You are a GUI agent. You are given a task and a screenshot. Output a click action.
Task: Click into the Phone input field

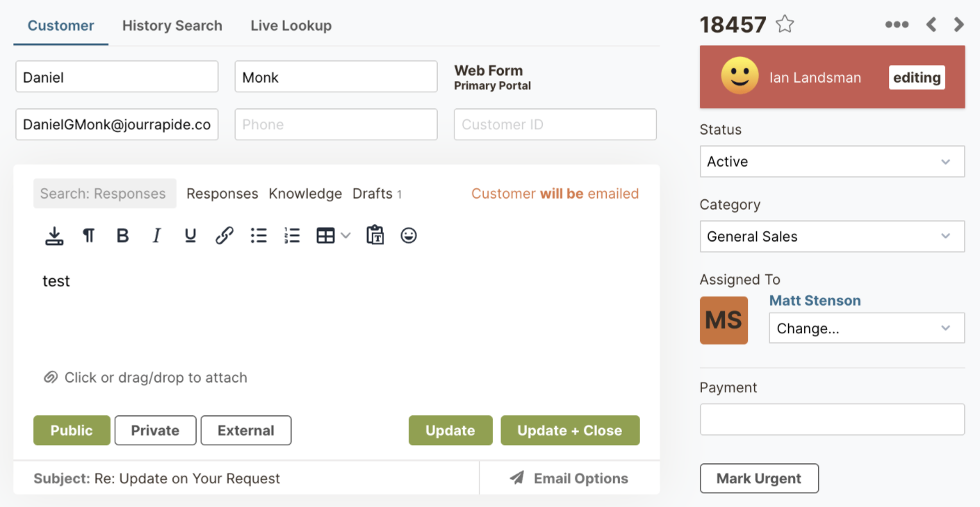pos(336,125)
